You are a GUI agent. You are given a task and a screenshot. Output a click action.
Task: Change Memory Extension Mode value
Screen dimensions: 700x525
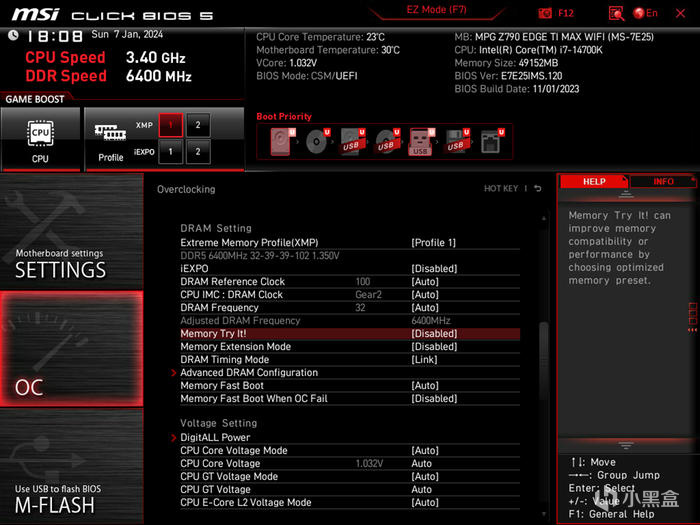434,346
